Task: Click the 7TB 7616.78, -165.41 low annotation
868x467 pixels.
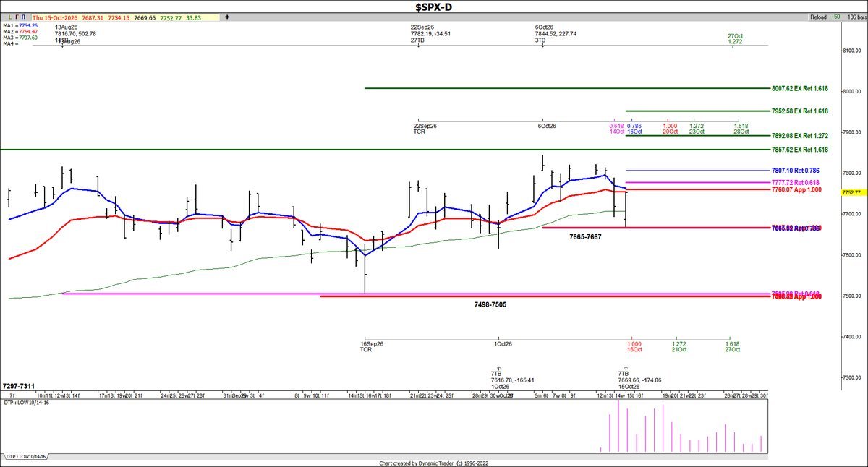Action: (512, 380)
